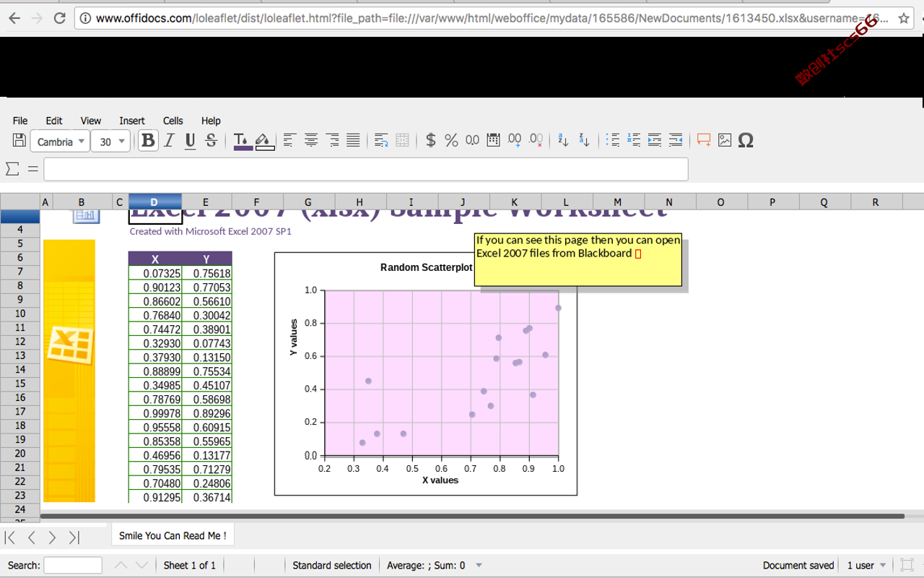Image resolution: width=924 pixels, height=578 pixels.
Task: Reload the page in the browser
Action: (59, 18)
